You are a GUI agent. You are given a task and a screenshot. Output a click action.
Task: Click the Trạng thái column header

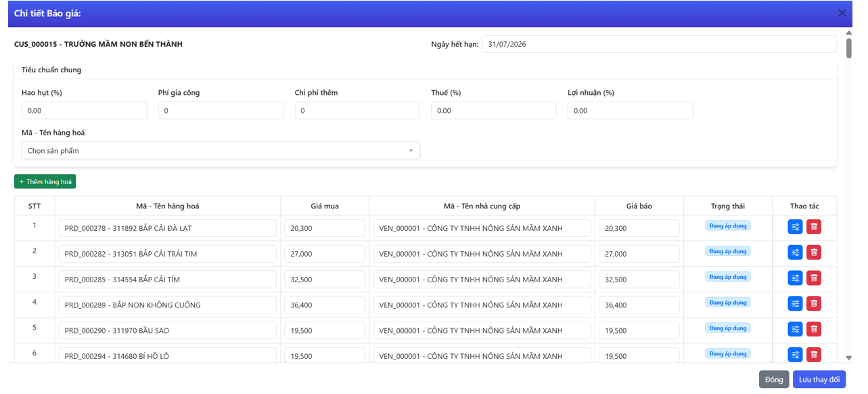click(728, 206)
